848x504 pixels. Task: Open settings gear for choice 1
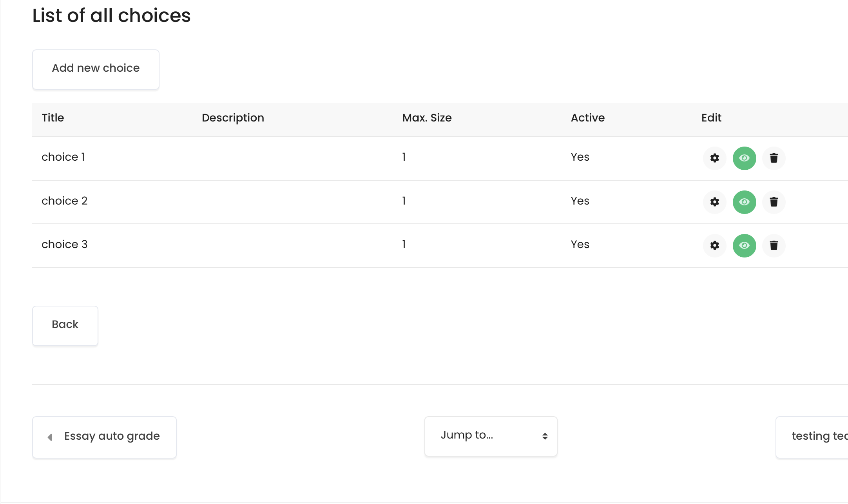715,158
